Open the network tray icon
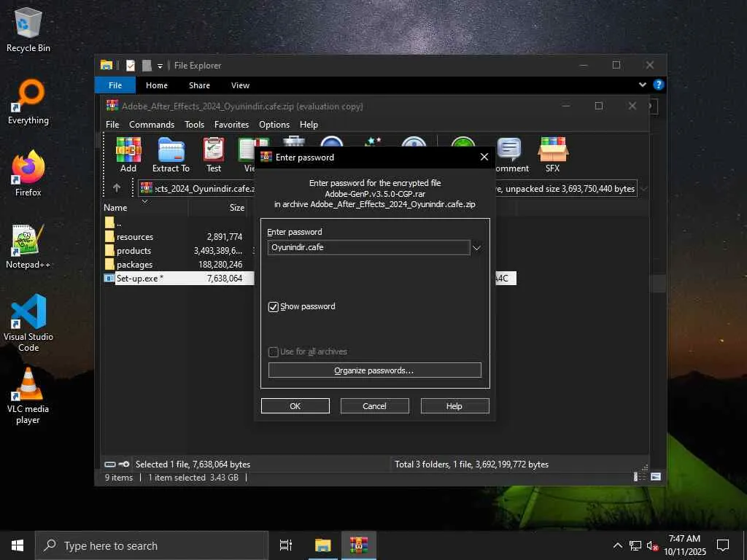 click(635, 545)
